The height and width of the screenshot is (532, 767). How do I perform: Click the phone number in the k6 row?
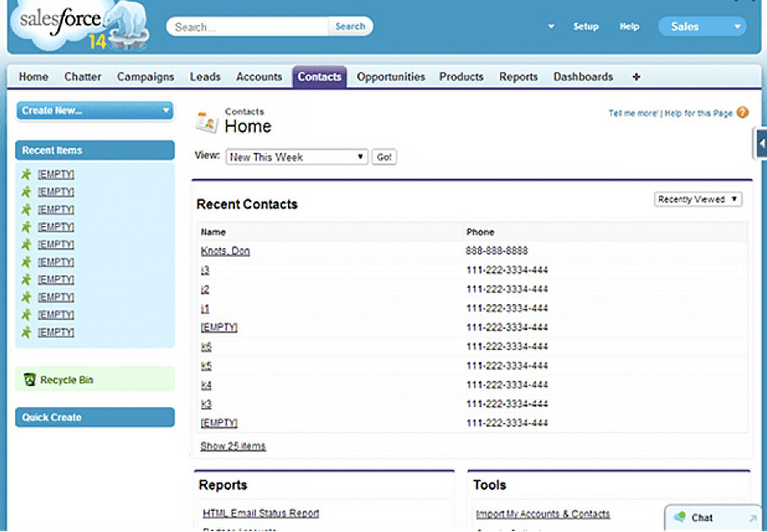pos(507,346)
